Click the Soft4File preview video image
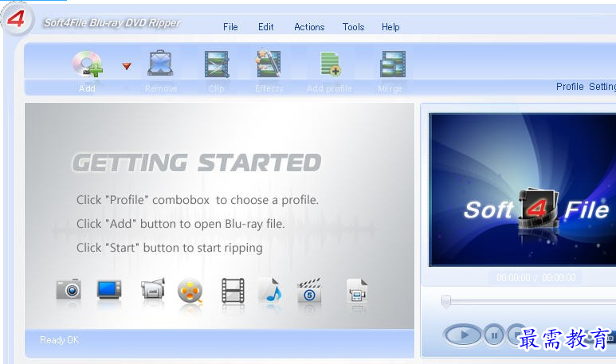Viewport: 616px width, 364px height. (523, 190)
